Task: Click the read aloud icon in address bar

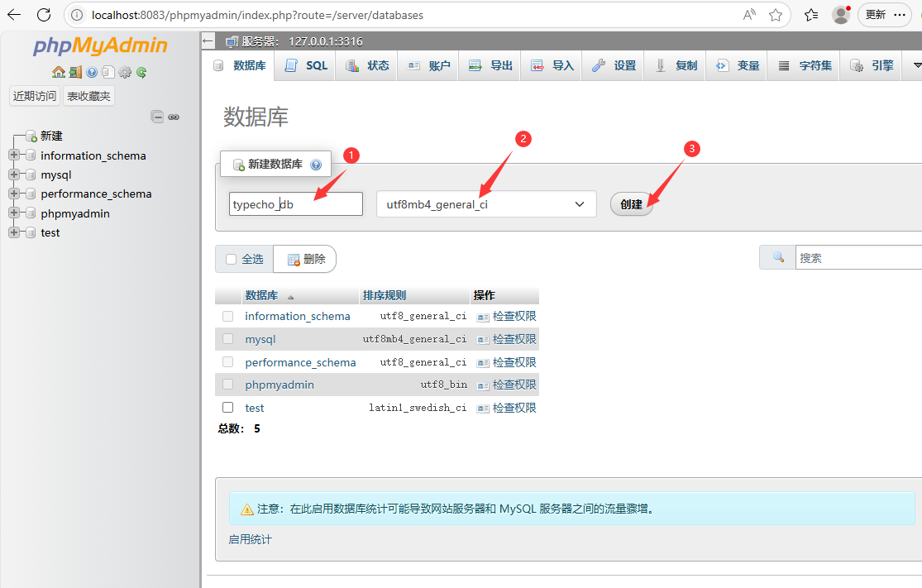Action: pyautogui.click(x=749, y=15)
